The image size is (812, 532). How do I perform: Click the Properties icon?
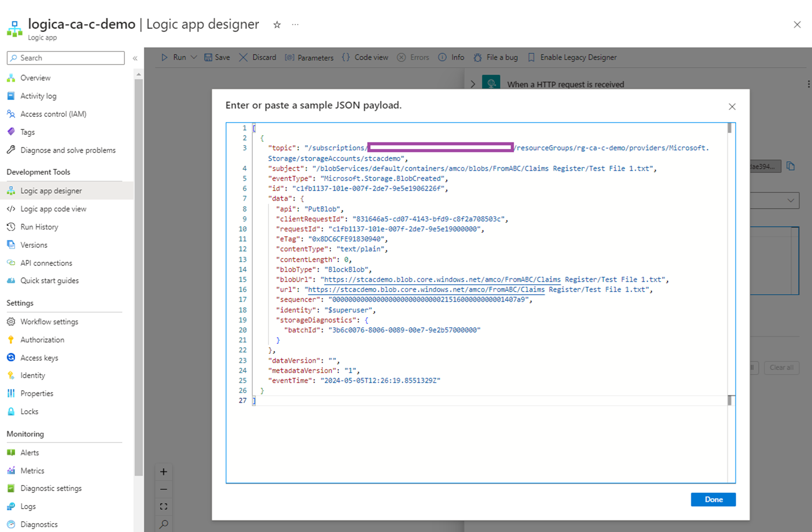pyautogui.click(x=11, y=393)
